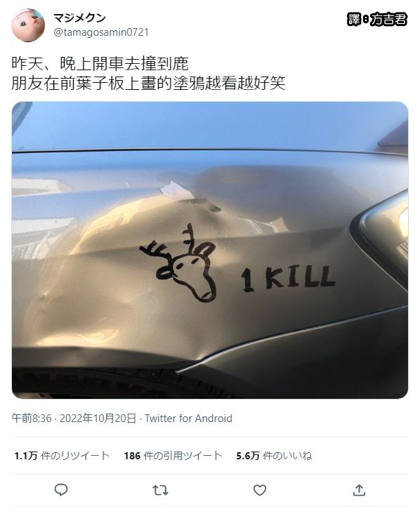The image size is (420, 507).
Task: View the 5.6万 likes list
Action: (274, 456)
